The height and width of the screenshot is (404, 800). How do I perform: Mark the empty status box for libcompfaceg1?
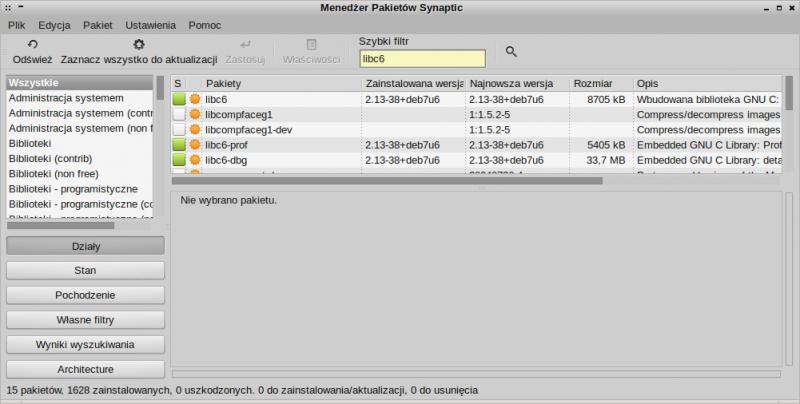[179, 115]
